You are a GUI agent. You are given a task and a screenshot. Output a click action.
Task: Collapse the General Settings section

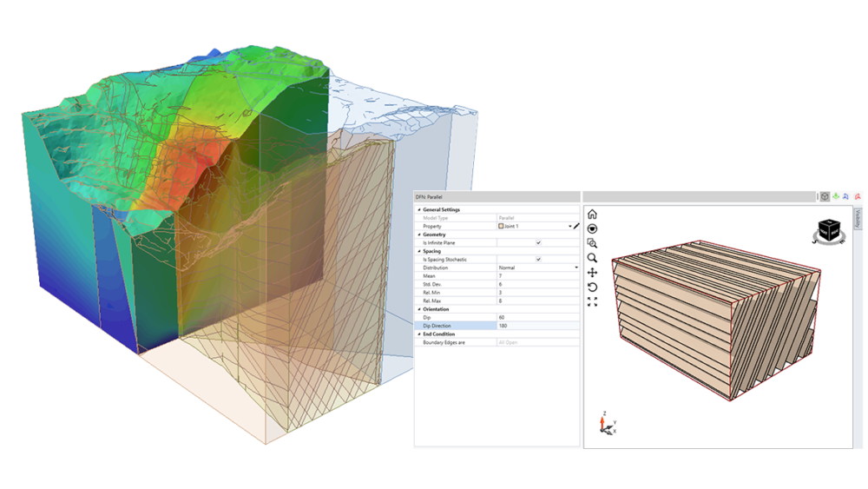[x=419, y=209]
